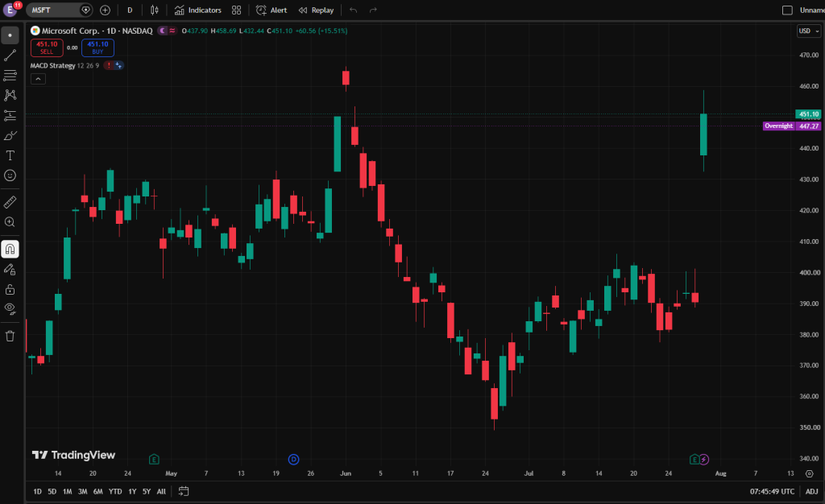Hide all drawings with eye icon
This screenshot has width=825, height=504.
tap(10, 309)
